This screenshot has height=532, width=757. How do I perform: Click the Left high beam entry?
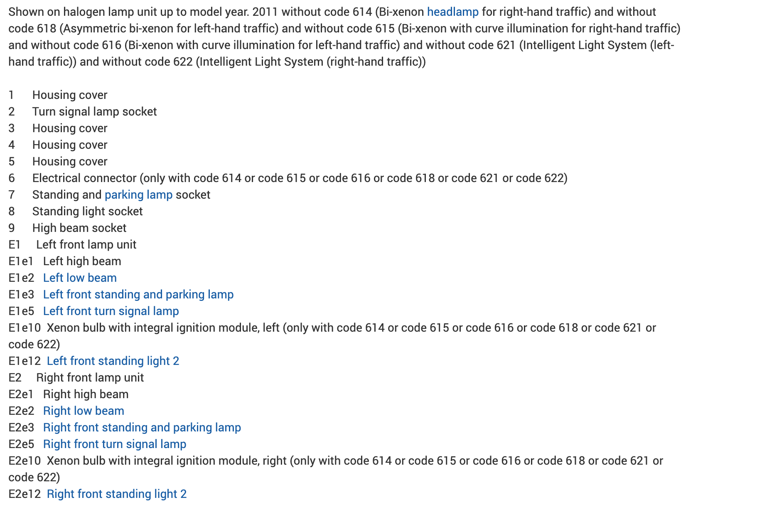(82, 261)
